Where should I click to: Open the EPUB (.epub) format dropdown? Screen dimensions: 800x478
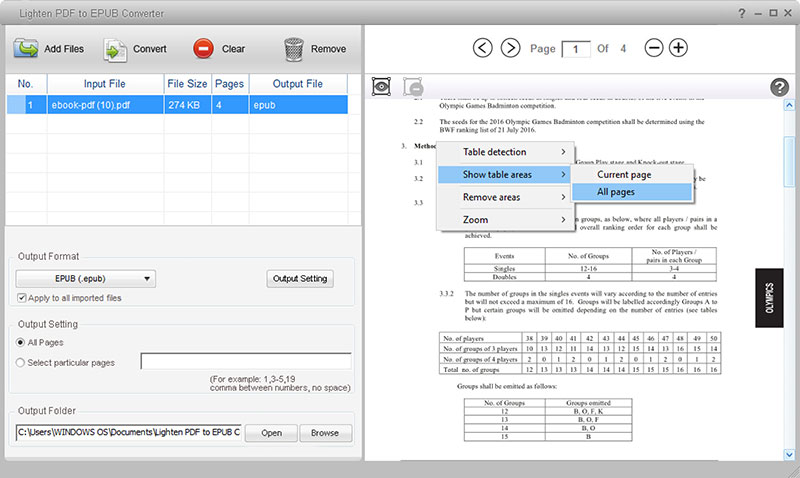86,279
